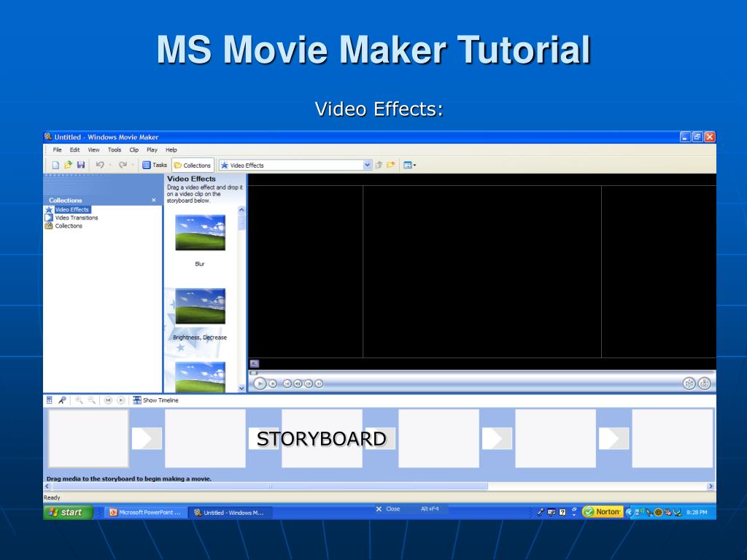747x560 pixels.
Task: Undo the last action
Action: 100,165
